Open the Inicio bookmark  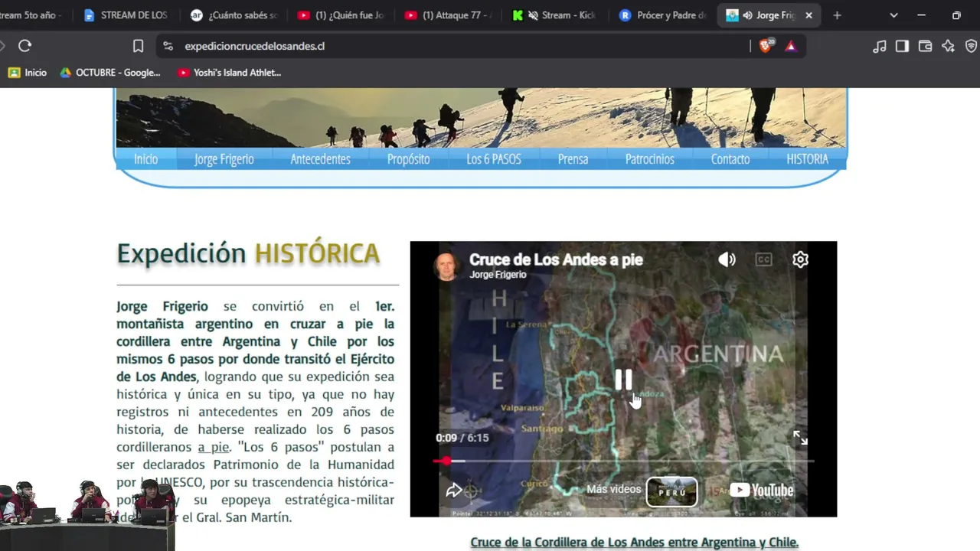pyautogui.click(x=28, y=73)
